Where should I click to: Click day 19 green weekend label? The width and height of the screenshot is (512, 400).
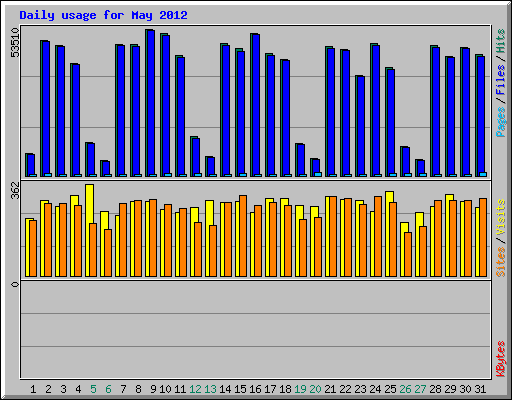coord(300,389)
